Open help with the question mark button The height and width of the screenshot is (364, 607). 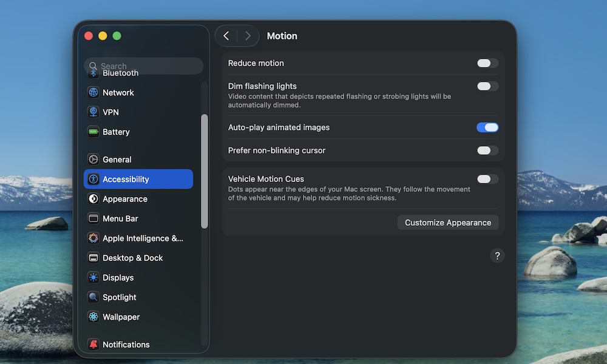point(498,256)
